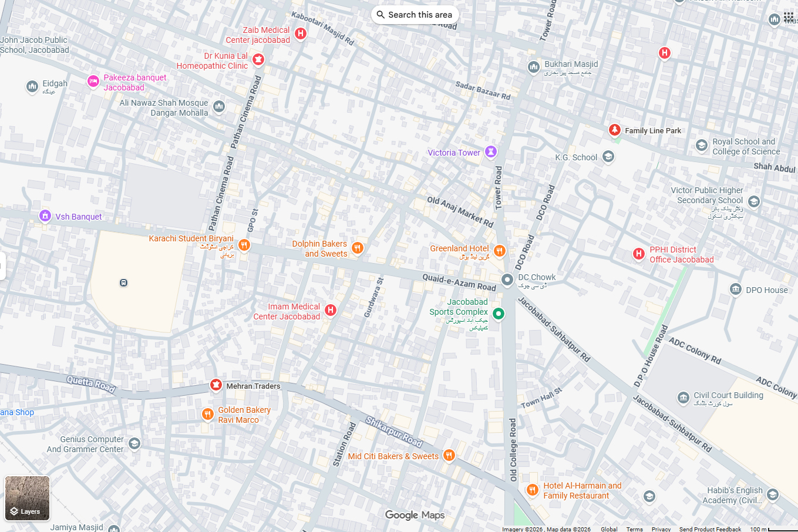This screenshot has height=532, width=798.
Task: Select the Pakeeza banquet pink pin
Action: (x=93, y=82)
